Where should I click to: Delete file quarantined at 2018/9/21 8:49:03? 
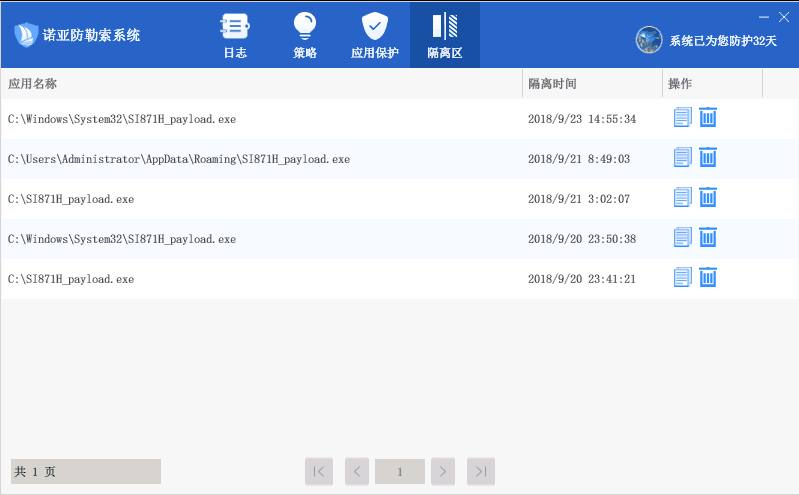click(708, 157)
